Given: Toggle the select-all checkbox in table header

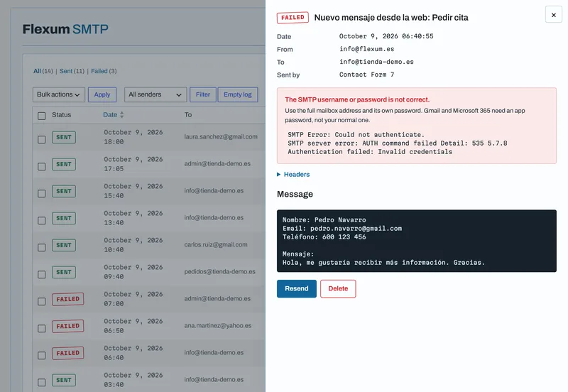Looking at the screenshot, I should point(42,116).
